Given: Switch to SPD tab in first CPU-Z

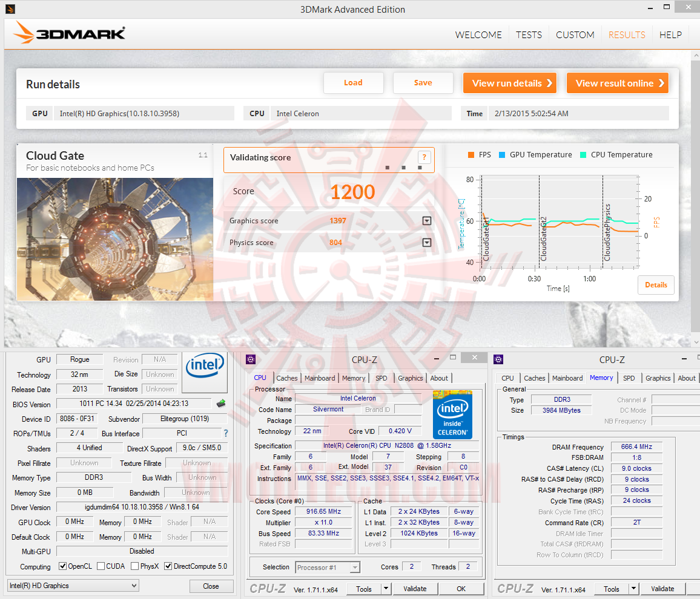Looking at the screenshot, I should pos(381,378).
